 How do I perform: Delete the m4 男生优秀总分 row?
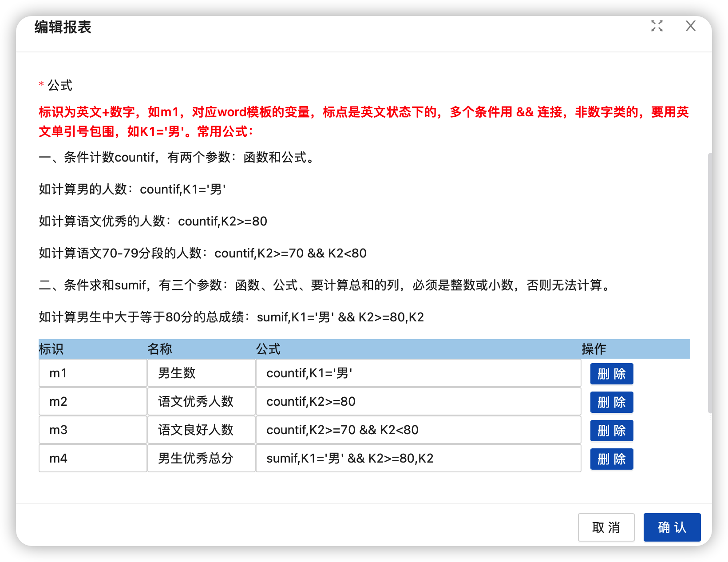(x=611, y=459)
